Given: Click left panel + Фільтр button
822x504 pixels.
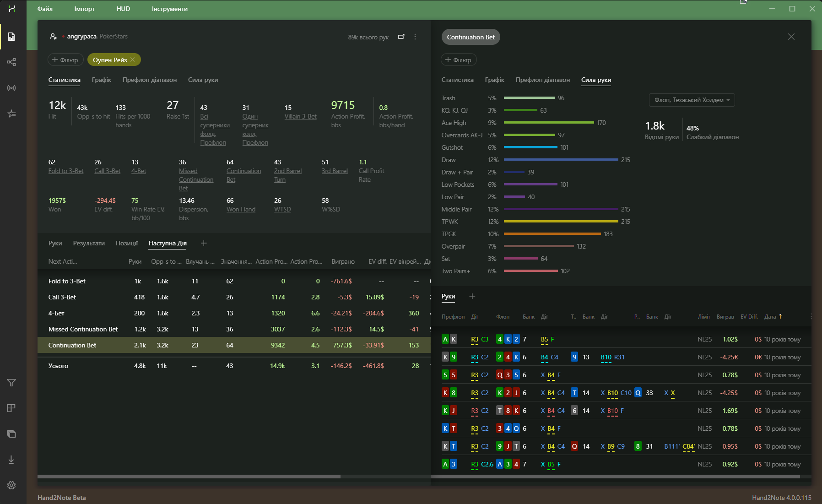Looking at the screenshot, I should pyautogui.click(x=65, y=60).
